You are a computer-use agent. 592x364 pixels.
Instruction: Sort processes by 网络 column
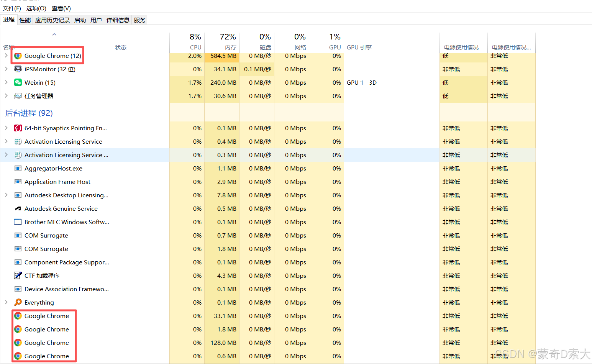(x=292, y=42)
